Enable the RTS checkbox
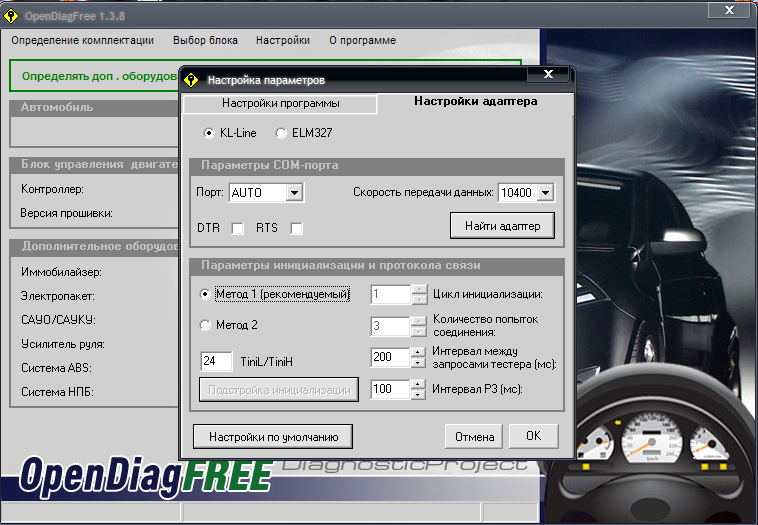Screen dimensions: 758x525 296,228
